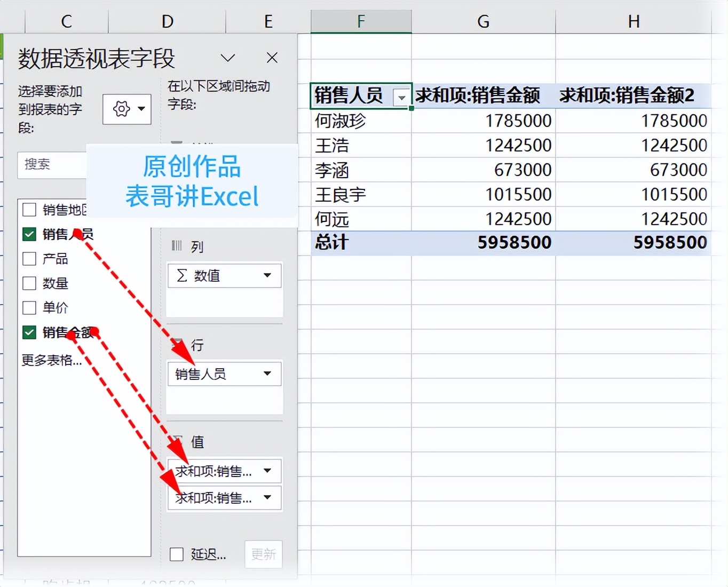
Task: Enable the 延迟... layout update checkbox
Action: pyautogui.click(x=177, y=554)
